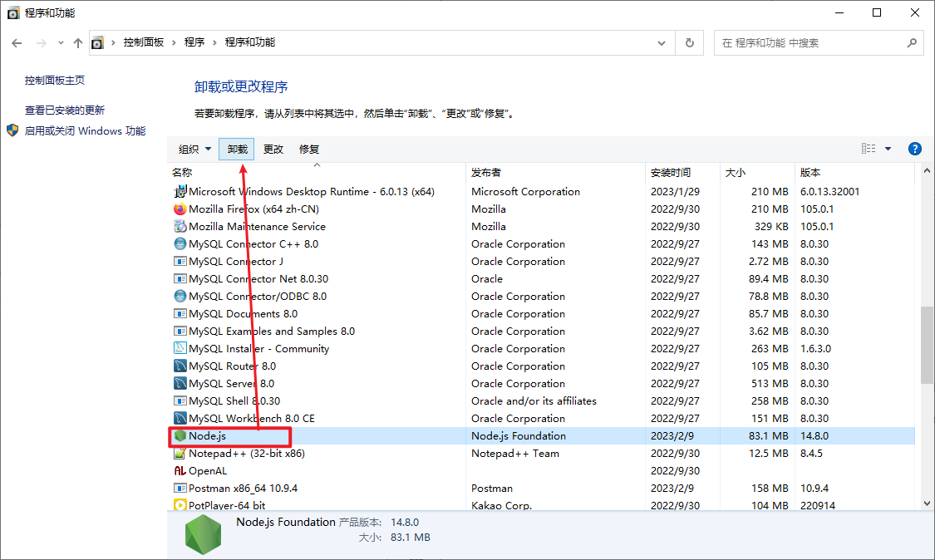
Task: Select Microsoft Windows Desktop Runtime icon
Action: point(180,191)
